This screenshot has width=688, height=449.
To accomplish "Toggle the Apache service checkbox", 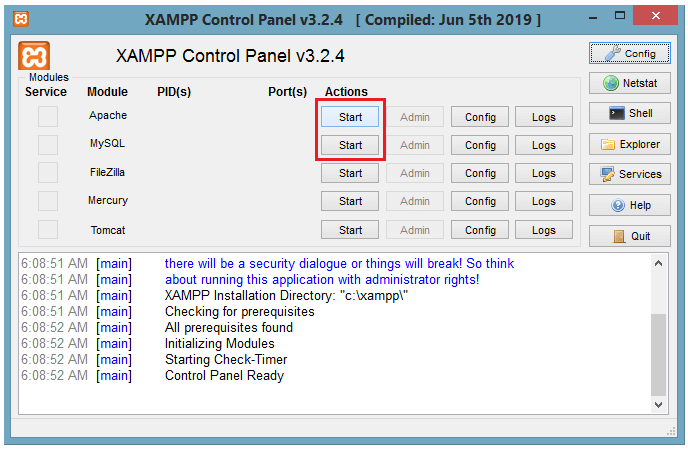I will tap(48, 116).
